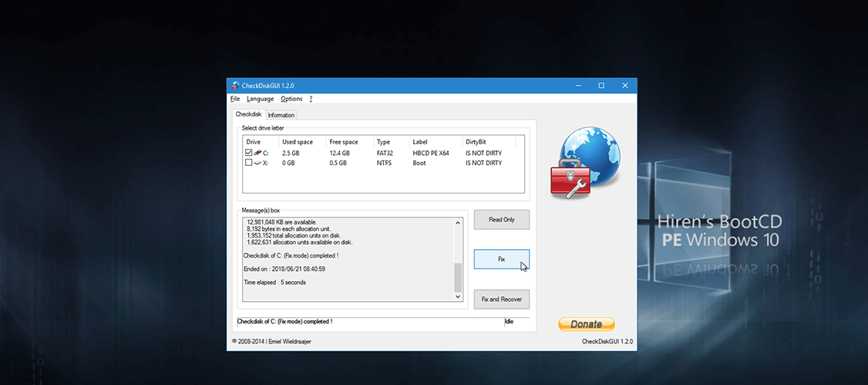Select the Boot label cell

[x=419, y=163]
